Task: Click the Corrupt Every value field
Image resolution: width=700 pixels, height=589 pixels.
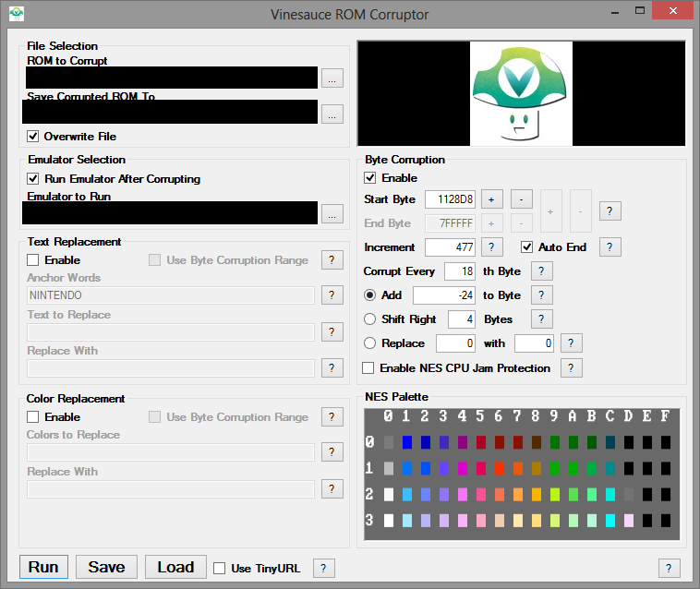Action: click(460, 270)
